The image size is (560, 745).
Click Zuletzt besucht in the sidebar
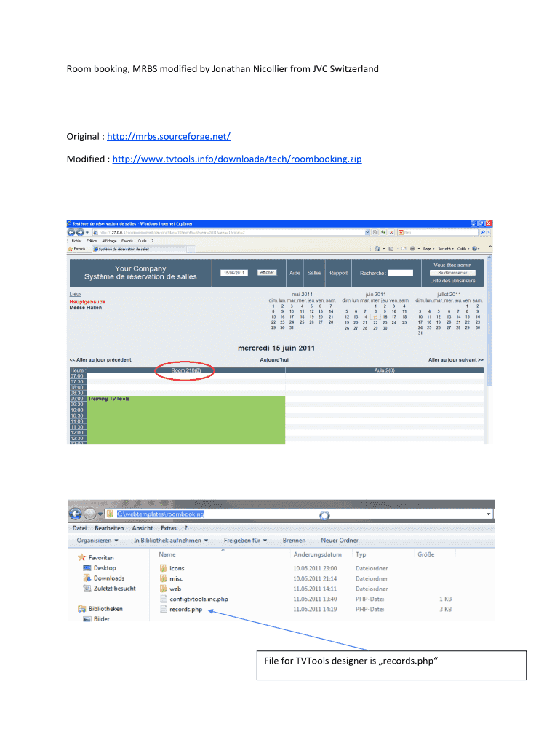pyautogui.click(x=114, y=589)
